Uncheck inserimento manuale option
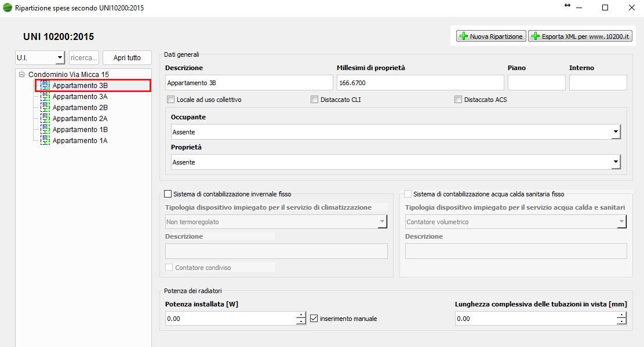This screenshot has width=644, height=347. coord(314,319)
